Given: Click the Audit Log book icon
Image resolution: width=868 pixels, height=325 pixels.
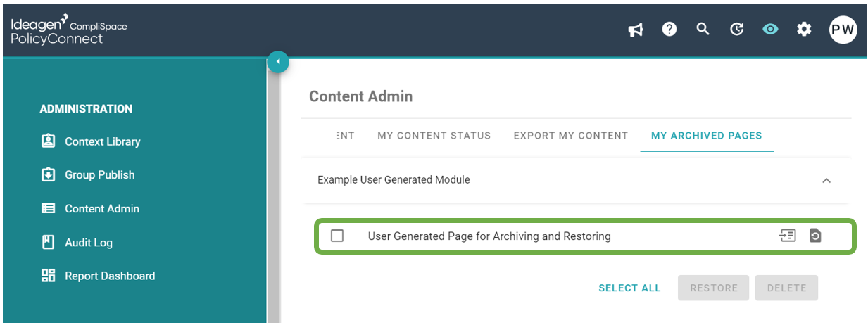Looking at the screenshot, I should pyautogui.click(x=48, y=242).
